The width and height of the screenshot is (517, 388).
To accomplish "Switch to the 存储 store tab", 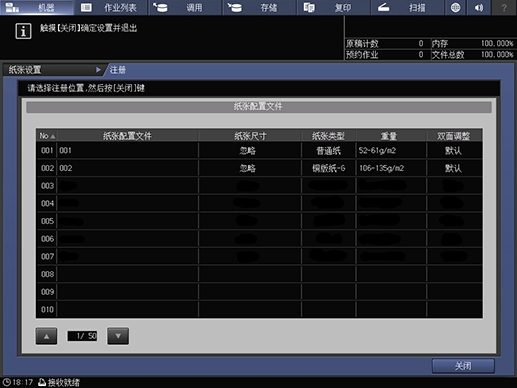I will point(259,7).
